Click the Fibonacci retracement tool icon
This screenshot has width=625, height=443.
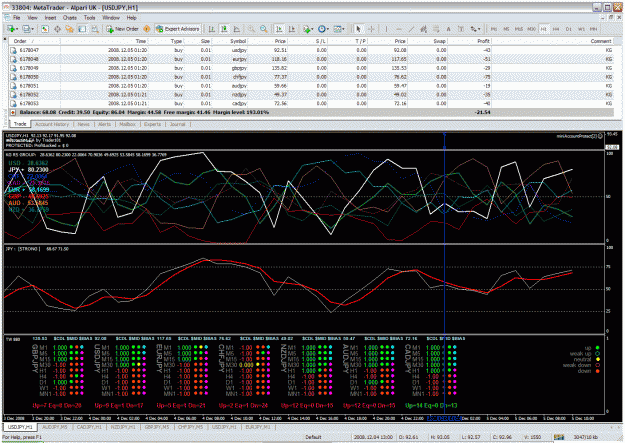click(436, 29)
